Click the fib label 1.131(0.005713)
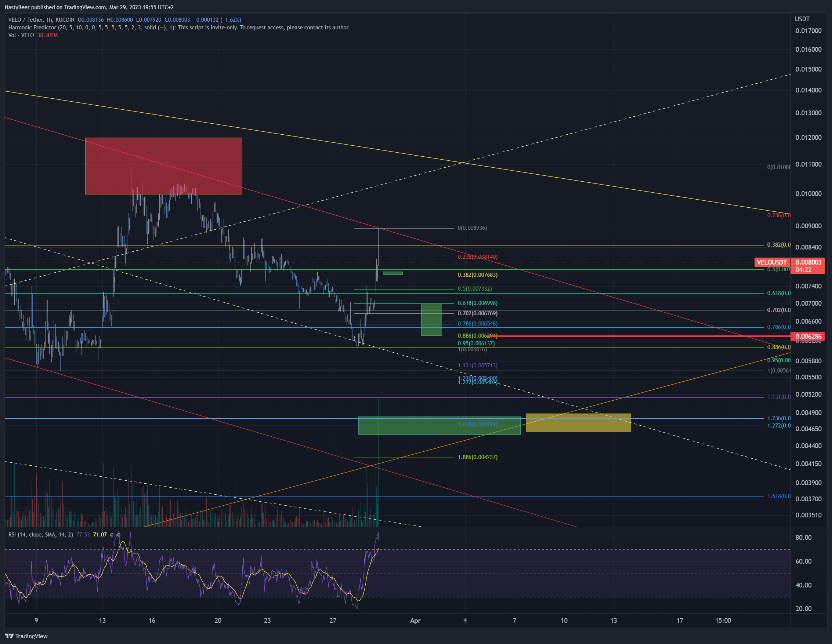The width and height of the screenshot is (832, 644). coord(477,365)
